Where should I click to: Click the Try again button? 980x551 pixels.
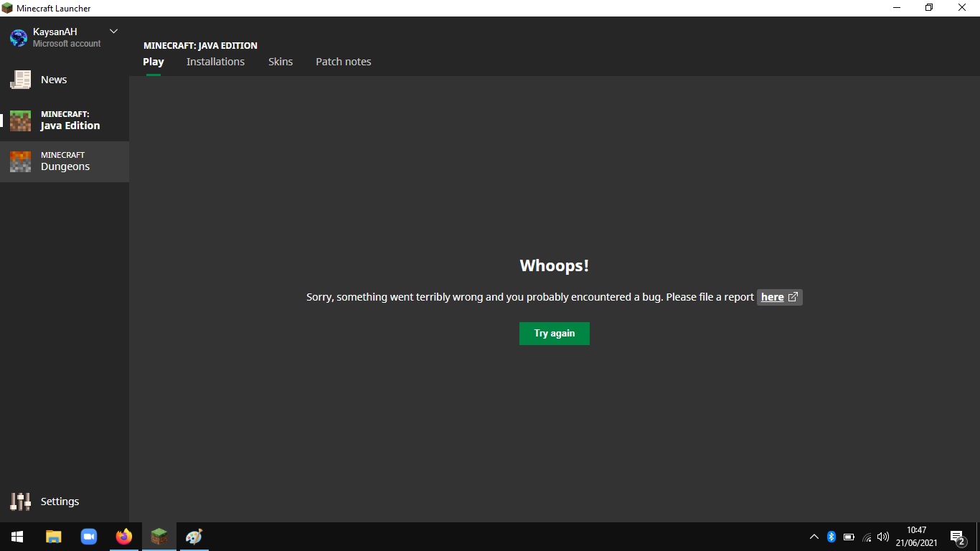555,334
